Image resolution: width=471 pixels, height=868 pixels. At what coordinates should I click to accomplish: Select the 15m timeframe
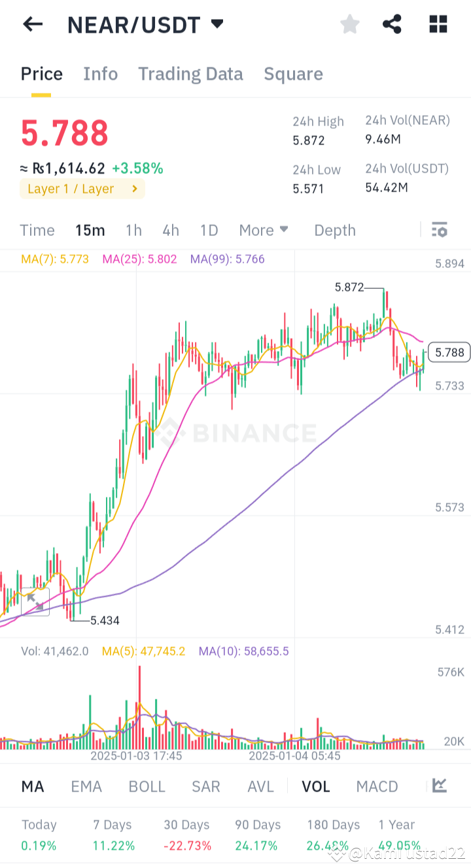coord(90,230)
